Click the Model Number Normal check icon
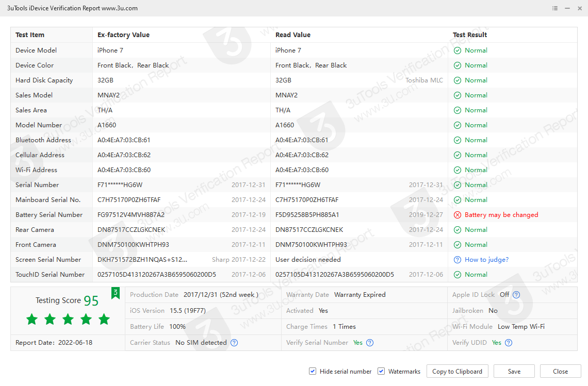This screenshot has height=386, width=588. tap(457, 125)
